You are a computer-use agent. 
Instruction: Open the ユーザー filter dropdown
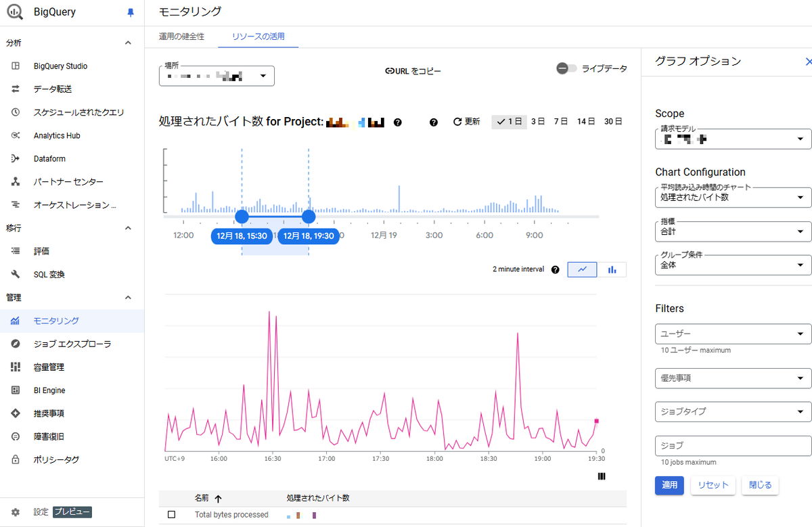(734, 334)
